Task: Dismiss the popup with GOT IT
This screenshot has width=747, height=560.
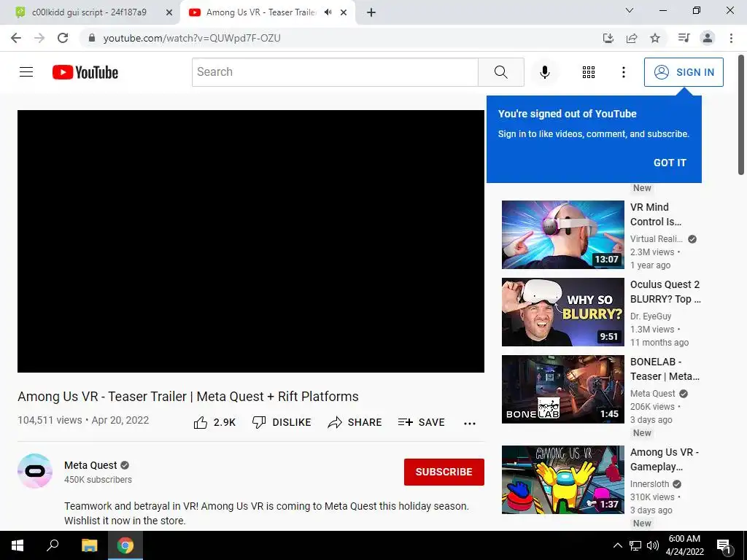Action: 670,163
